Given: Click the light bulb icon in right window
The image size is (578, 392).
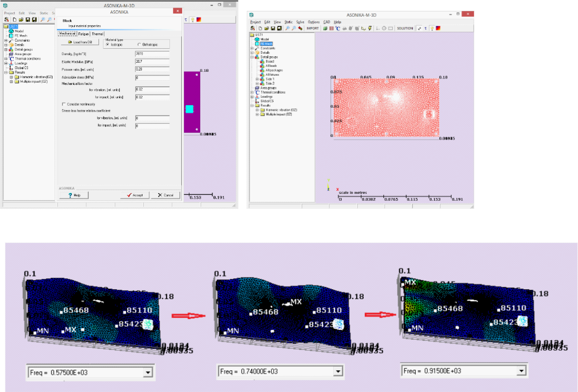Looking at the screenshot, I should (x=432, y=28).
